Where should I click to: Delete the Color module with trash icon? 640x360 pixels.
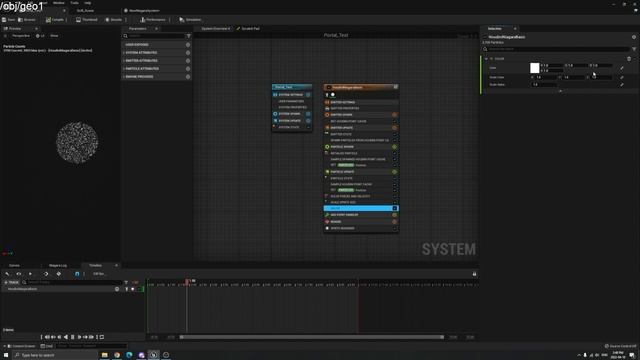click(629, 59)
